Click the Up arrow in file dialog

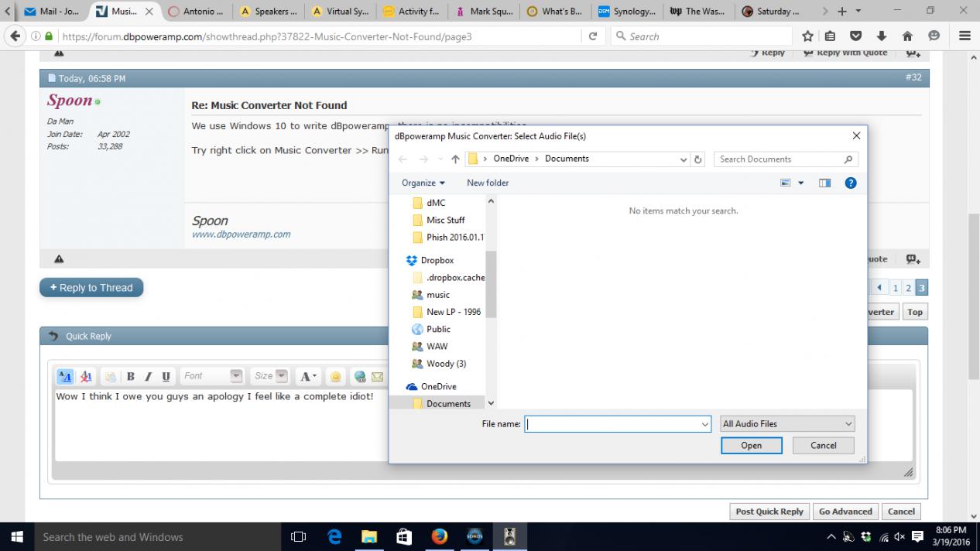(x=455, y=159)
